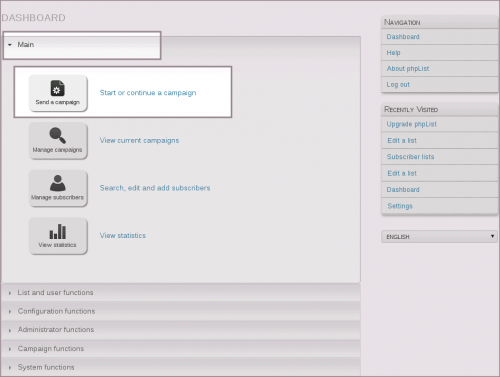Expand Campaign functions section
Screen dimensions: 500x377
pyautogui.click(x=181, y=349)
